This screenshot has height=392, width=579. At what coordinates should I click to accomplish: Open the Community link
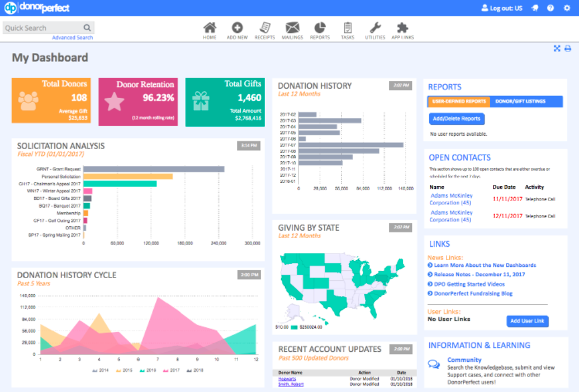pyautogui.click(x=464, y=360)
